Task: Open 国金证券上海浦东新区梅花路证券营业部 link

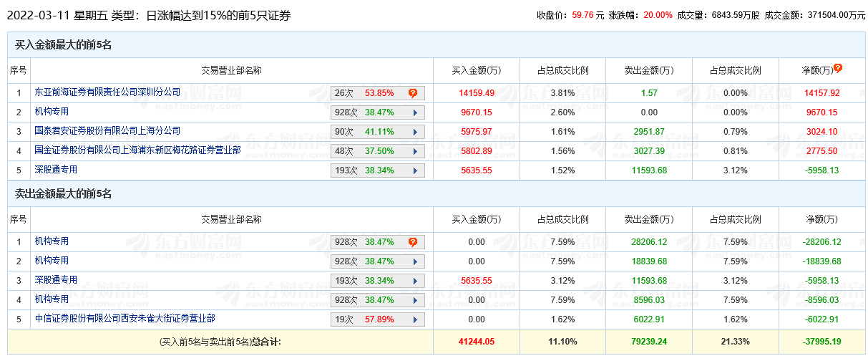Action: (137, 150)
